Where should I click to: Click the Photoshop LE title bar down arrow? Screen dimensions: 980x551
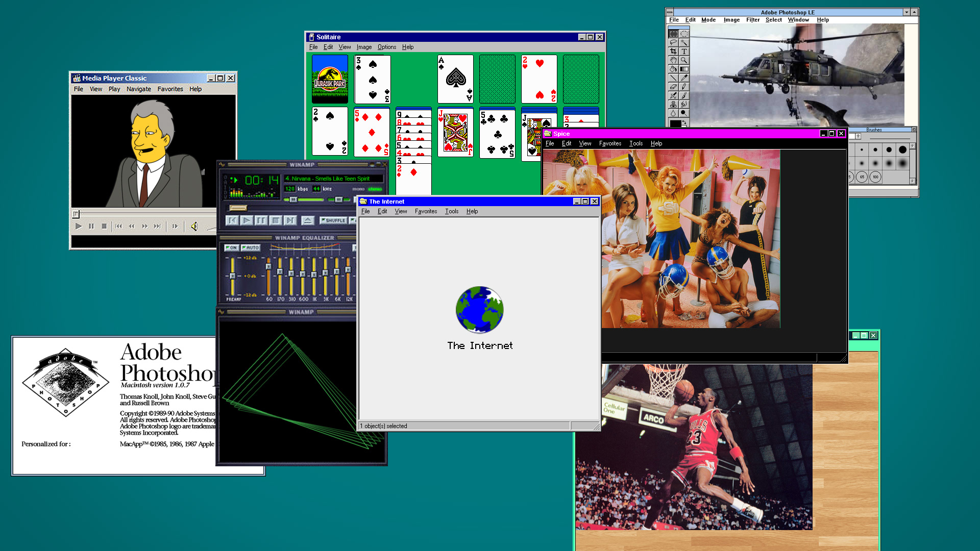point(906,12)
